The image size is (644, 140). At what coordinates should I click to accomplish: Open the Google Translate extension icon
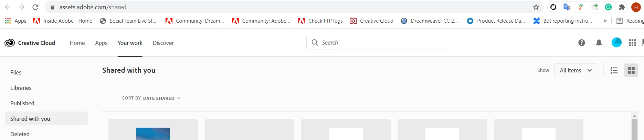point(567,7)
